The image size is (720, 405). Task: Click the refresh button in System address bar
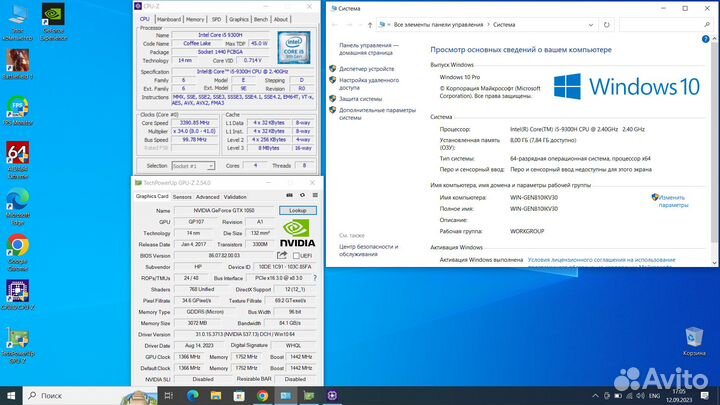[x=607, y=25]
